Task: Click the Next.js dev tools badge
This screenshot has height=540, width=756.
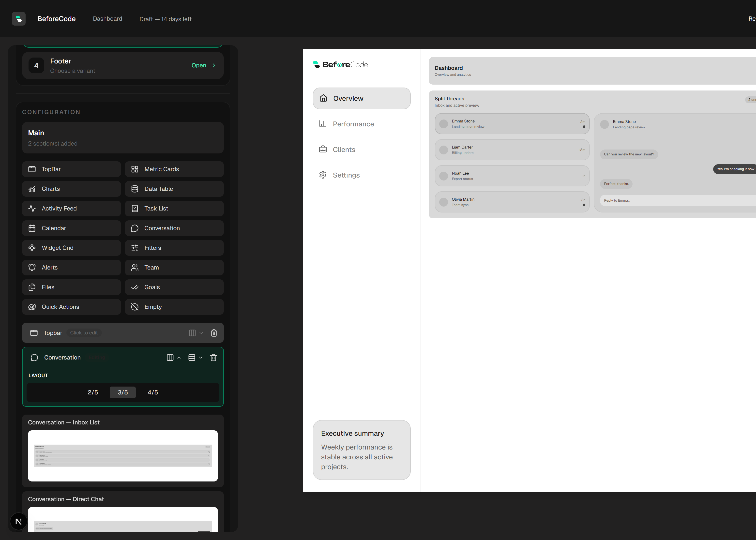Action: (19, 521)
